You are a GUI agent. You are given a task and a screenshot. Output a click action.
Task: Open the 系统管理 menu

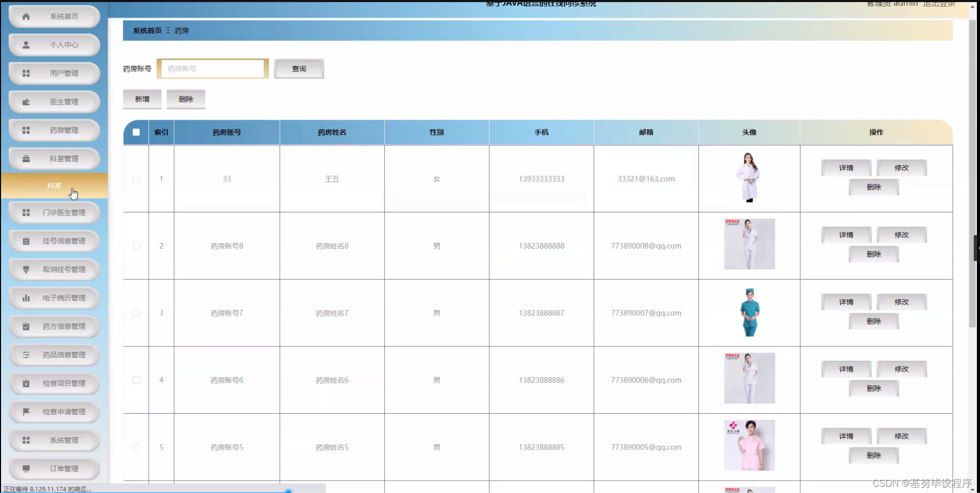tap(54, 441)
